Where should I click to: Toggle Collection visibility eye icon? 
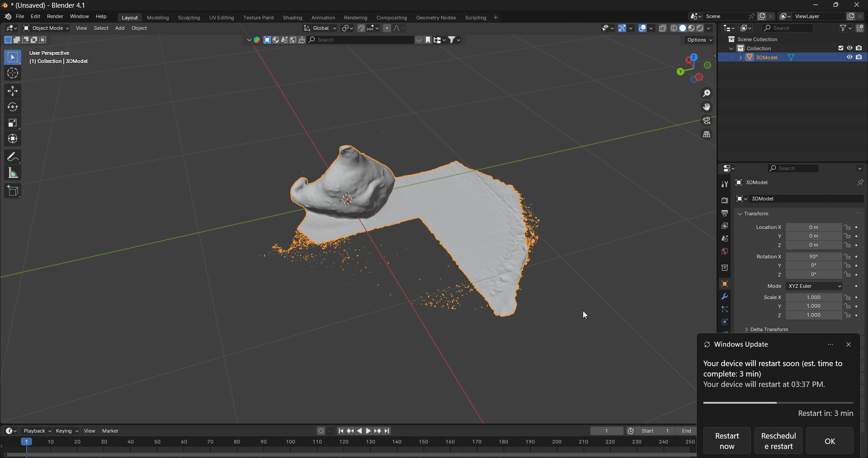849,48
